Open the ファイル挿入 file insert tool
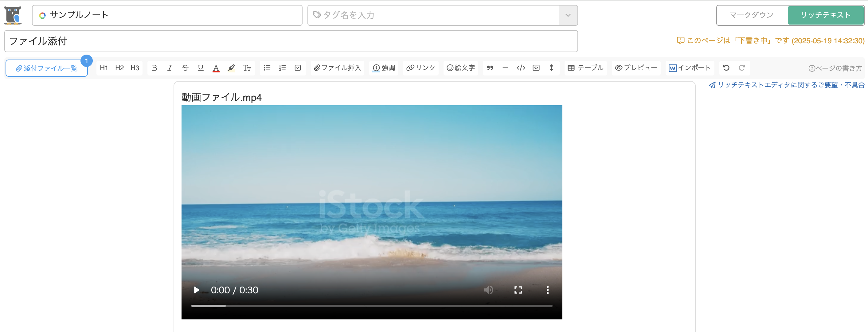The image size is (868, 332). coord(337,68)
